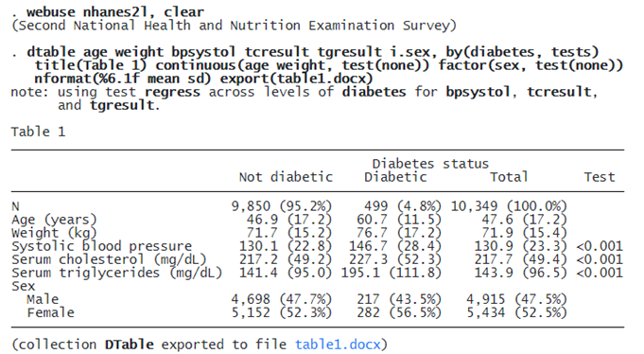
Task: Select the 'Diabetes status' column header
Action: pyautogui.click(x=430, y=164)
